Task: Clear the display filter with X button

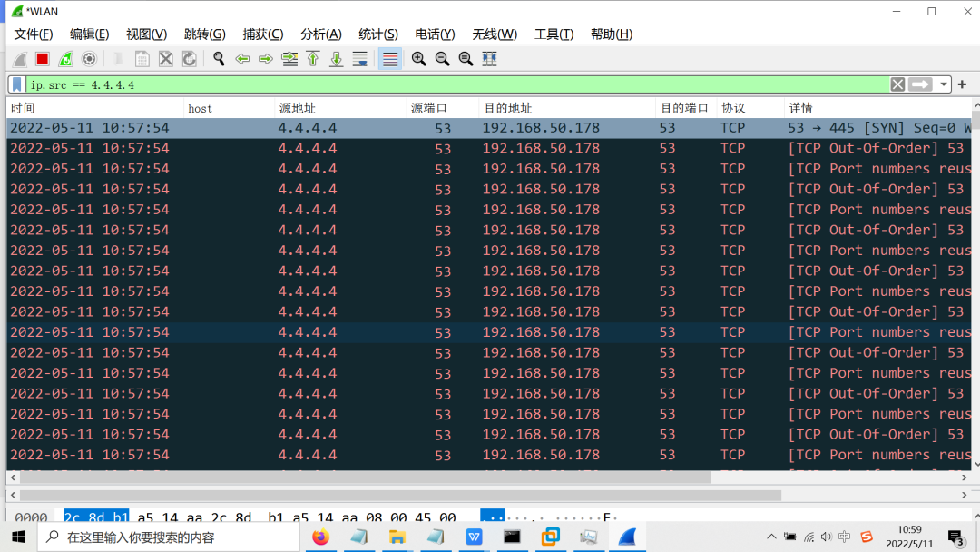Action: [x=897, y=84]
